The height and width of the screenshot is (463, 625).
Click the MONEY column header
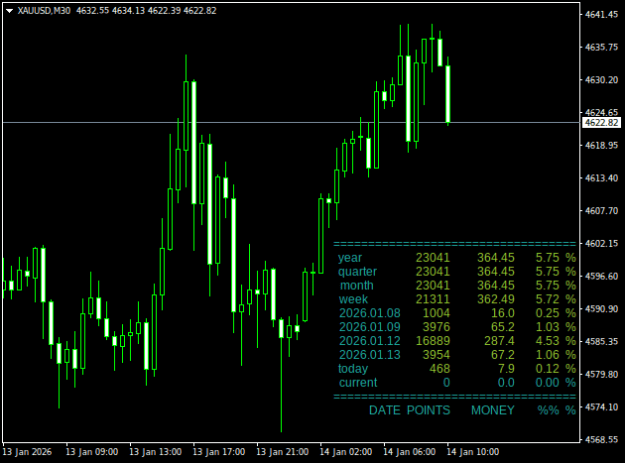pyautogui.click(x=493, y=410)
